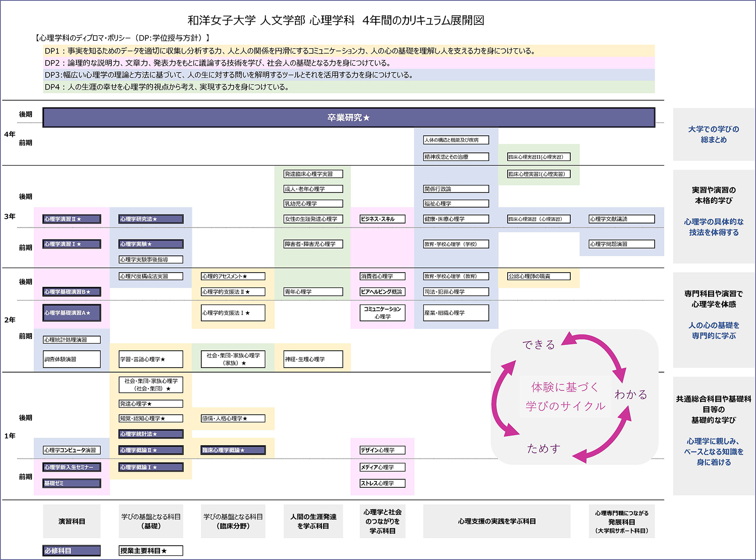Screen dimensions: 756x560
Task: Select the 青年心理学 course box
Action: [x=313, y=292]
